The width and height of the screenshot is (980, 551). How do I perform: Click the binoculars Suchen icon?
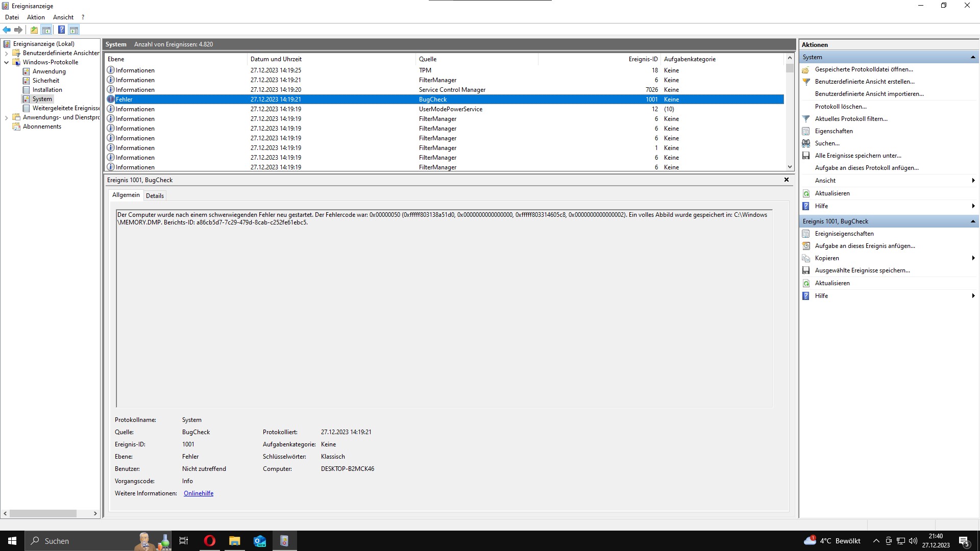[806, 143]
